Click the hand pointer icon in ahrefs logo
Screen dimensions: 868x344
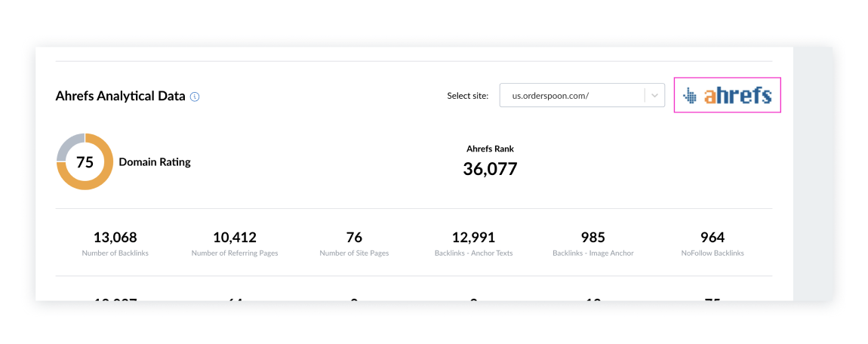(690, 96)
